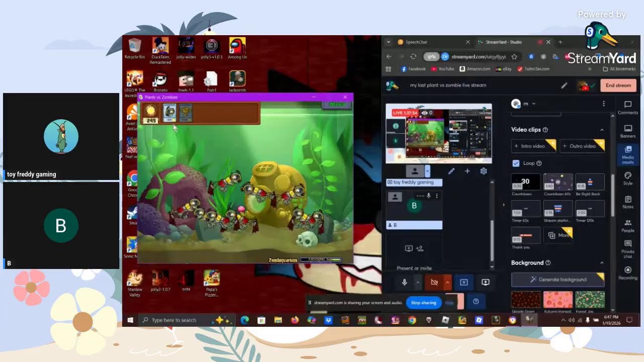This screenshot has width=644, height=362.
Task: Click the End stream button
Action: tap(618, 85)
